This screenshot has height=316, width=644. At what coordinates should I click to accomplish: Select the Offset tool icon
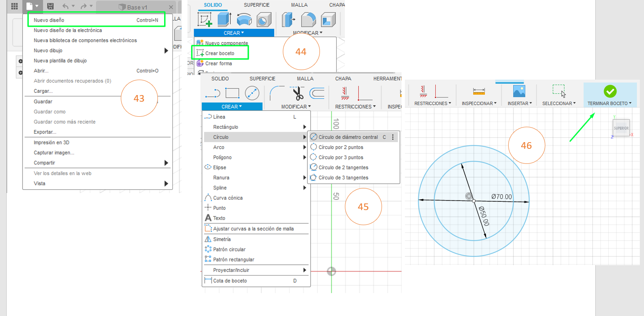pyautogui.click(x=317, y=93)
